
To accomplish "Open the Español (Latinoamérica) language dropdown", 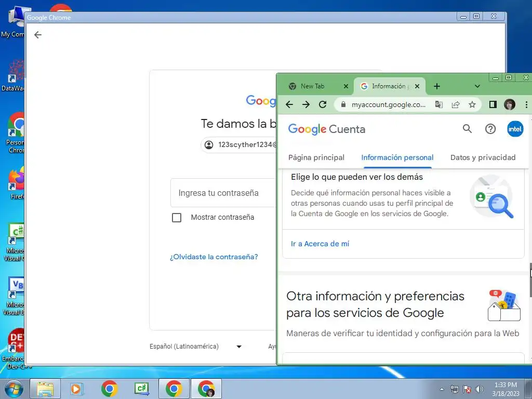I will (195, 347).
